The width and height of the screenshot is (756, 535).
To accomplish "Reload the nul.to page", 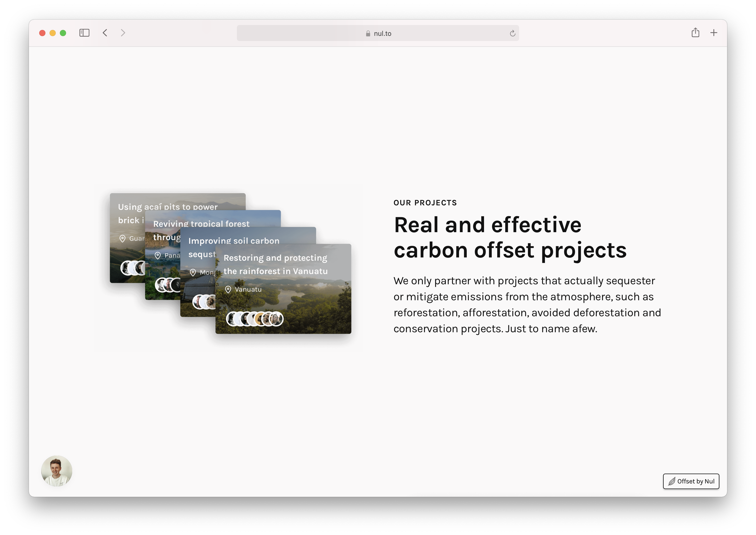I will coord(512,33).
